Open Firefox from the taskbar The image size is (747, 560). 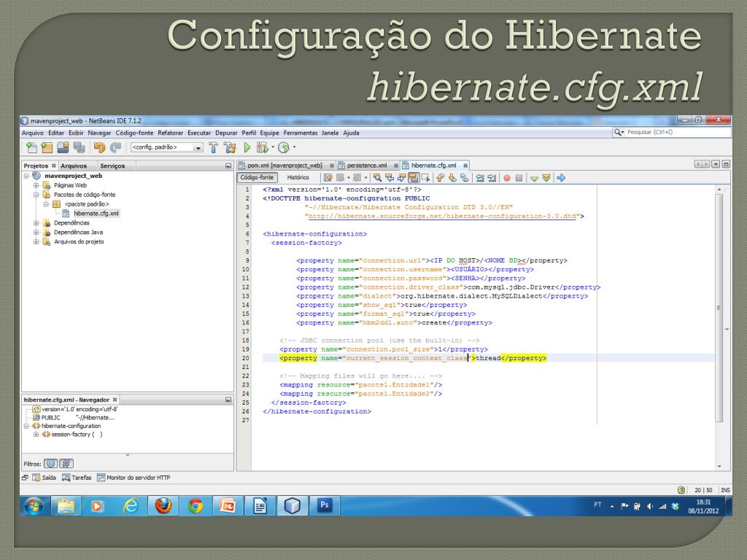[x=163, y=506]
